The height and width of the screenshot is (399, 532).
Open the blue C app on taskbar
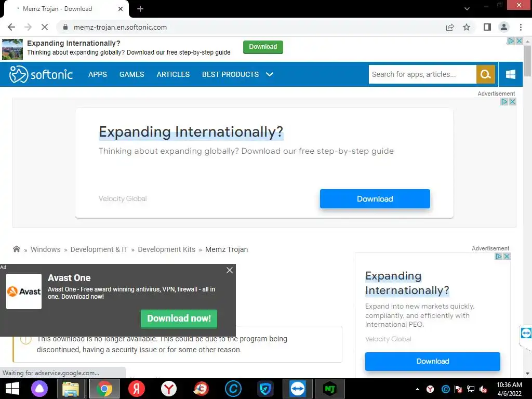click(x=233, y=389)
